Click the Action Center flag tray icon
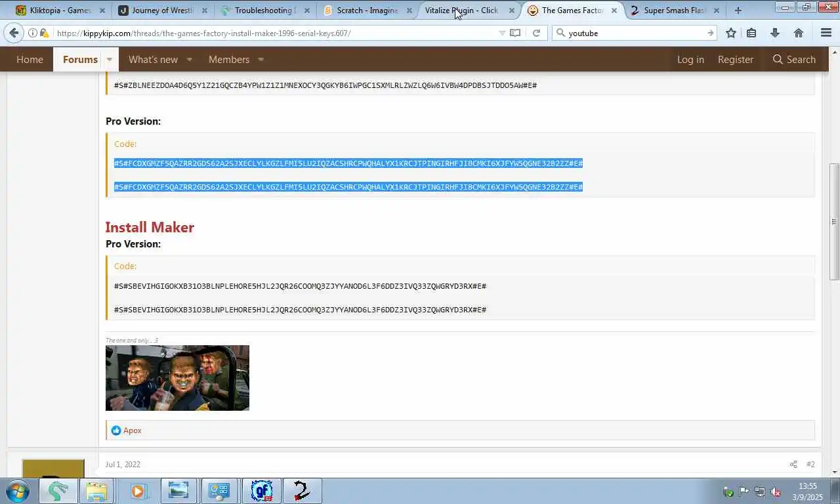Screen dimensions: 840x504 744,492
